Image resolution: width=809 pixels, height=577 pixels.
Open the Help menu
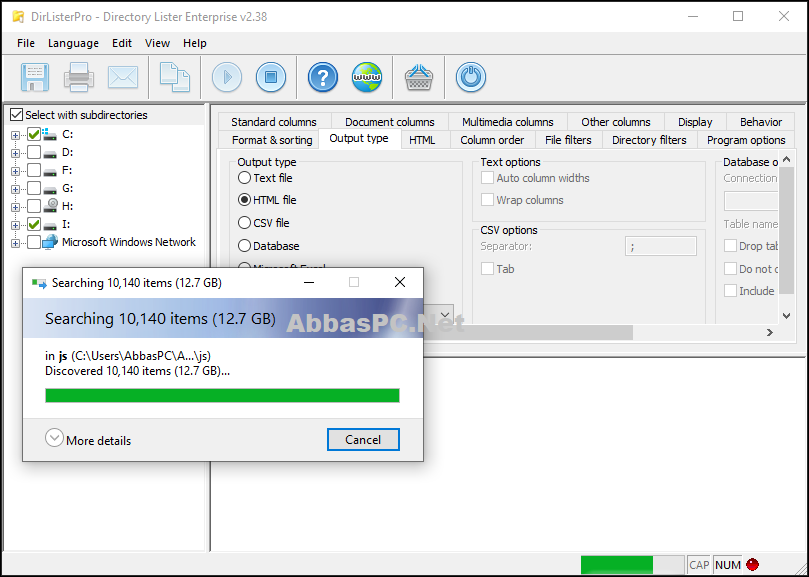click(195, 43)
